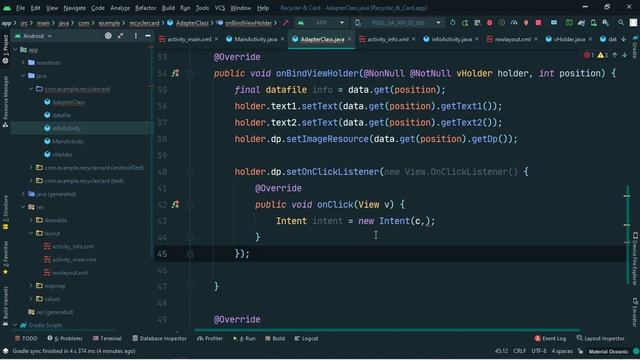Viewport: 640px width, 360px height.
Task: Click the red Stop button in toolbar
Action: tap(538, 23)
